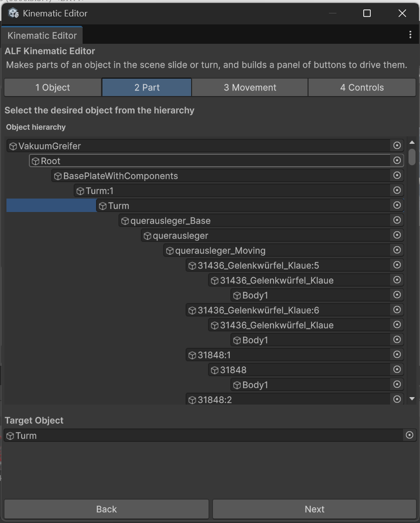Click cube icon next to 31848:1

tap(192, 356)
